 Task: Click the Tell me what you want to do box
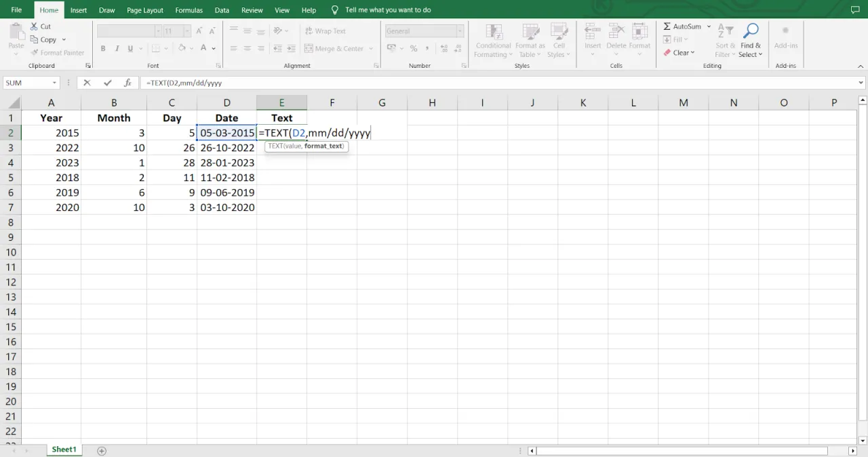[389, 9]
